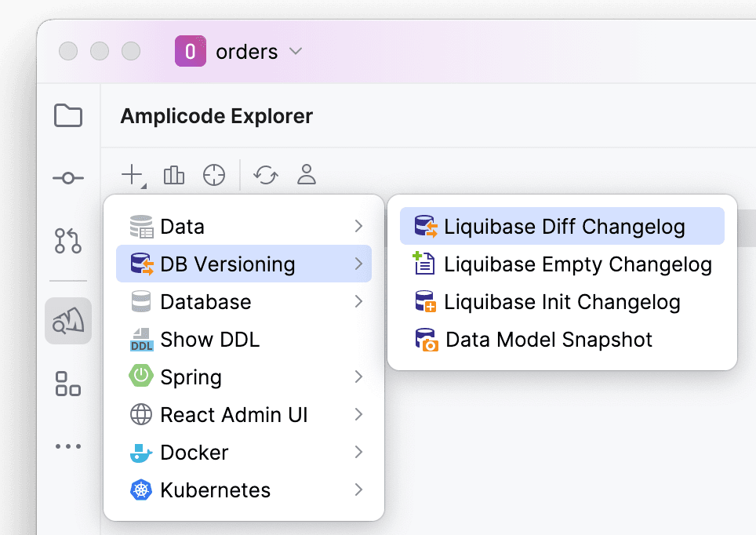The height and width of the screenshot is (535, 756).
Task: Refresh the Amplicode Explorer
Action: point(266,175)
